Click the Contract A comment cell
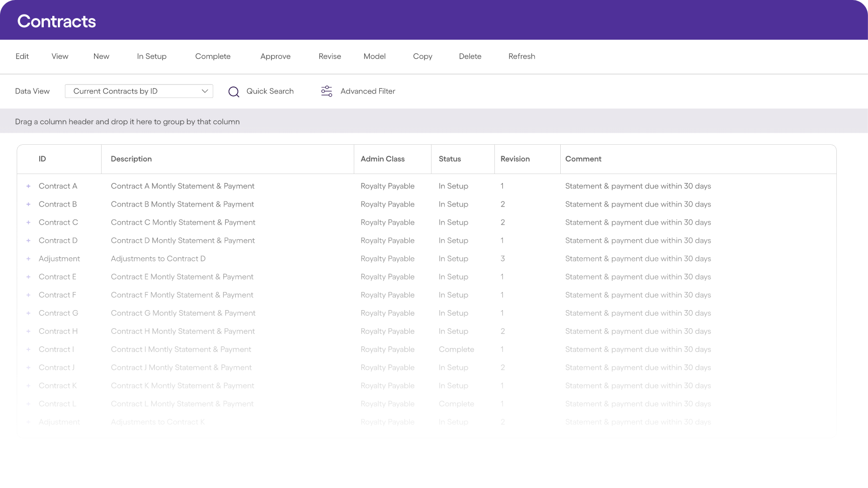 638,186
